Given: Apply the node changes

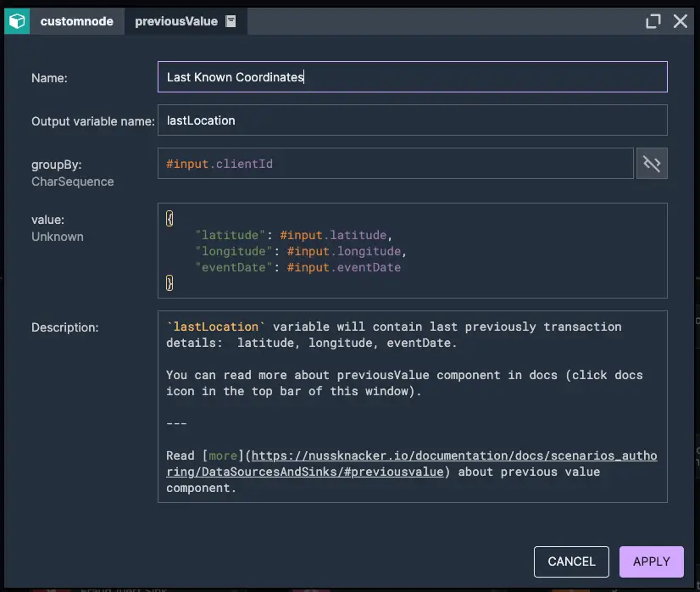Looking at the screenshot, I should coord(652,561).
